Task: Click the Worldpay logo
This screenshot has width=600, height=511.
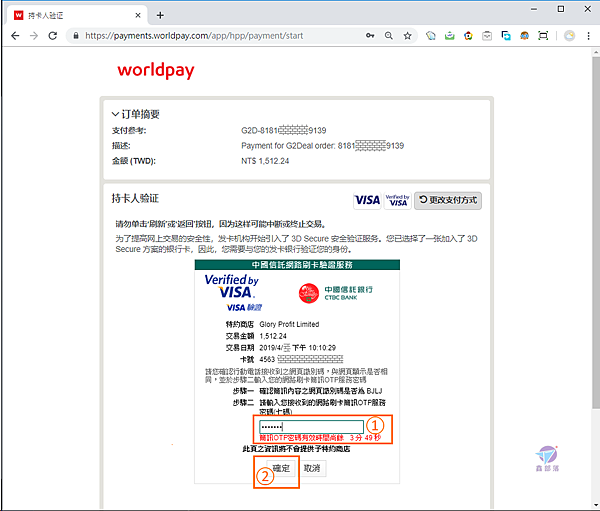Action: (x=156, y=70)
